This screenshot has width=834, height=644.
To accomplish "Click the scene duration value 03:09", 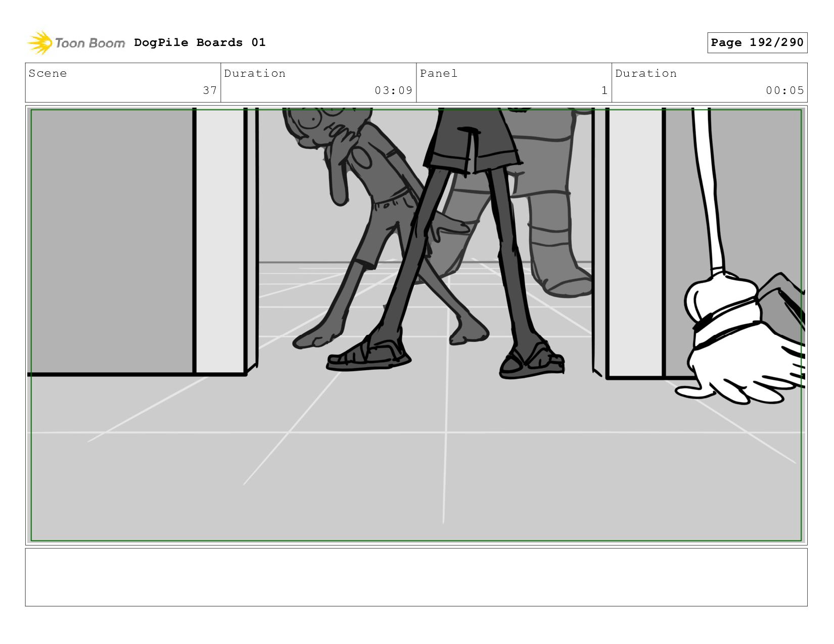I will (393, 90).
